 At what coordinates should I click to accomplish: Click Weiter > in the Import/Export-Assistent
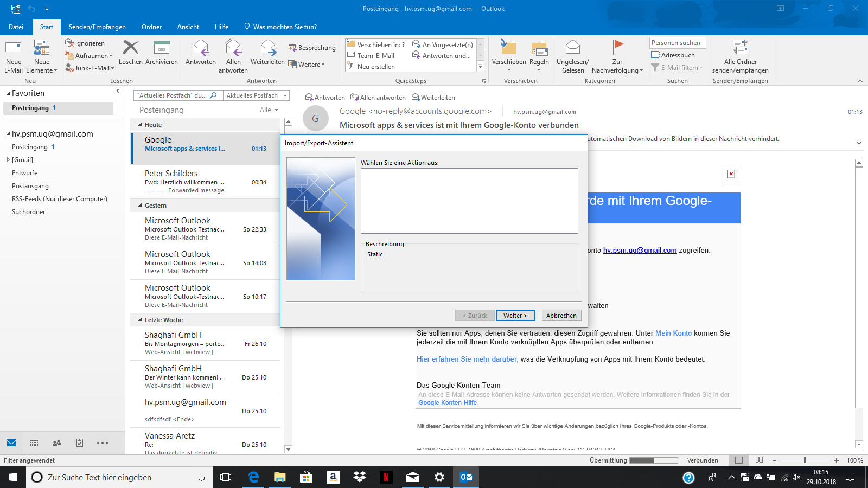coord(515,316)
